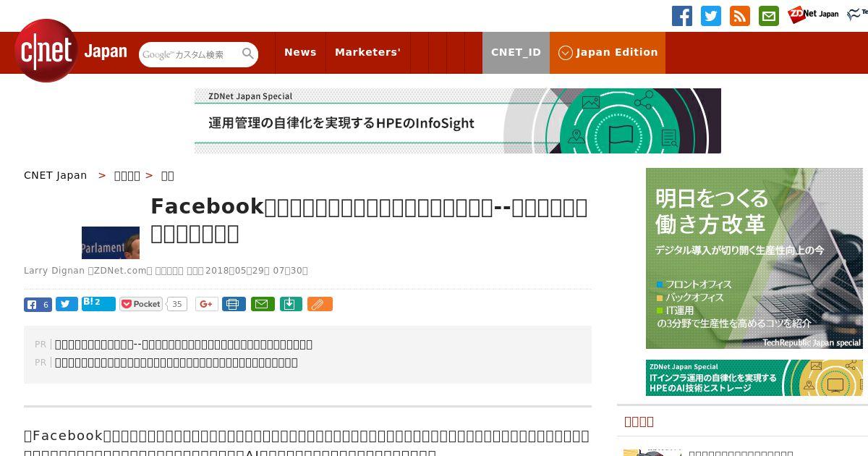This screenshot has width=868, height=456.
Task: Share article on Facebook, count 6
Action: [38, 305]
